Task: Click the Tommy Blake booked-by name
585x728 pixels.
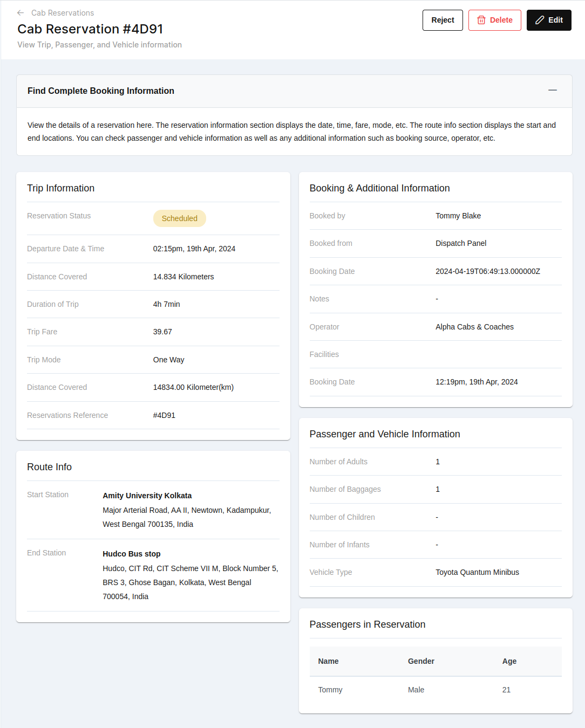Action: point(458,216)
